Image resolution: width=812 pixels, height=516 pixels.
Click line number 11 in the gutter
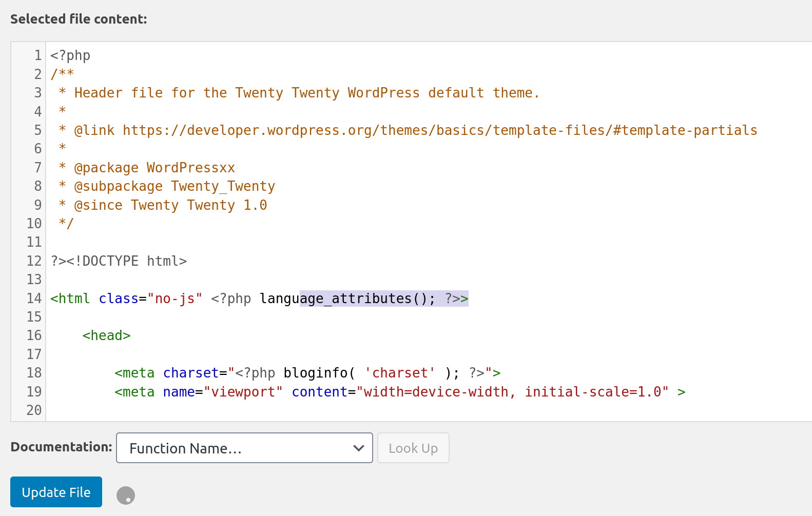coord(34,242)
